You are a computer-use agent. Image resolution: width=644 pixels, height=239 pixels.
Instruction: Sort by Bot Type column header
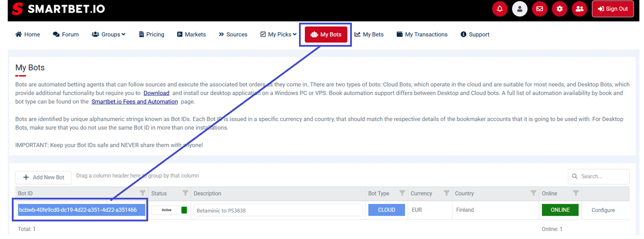[379, 194]
